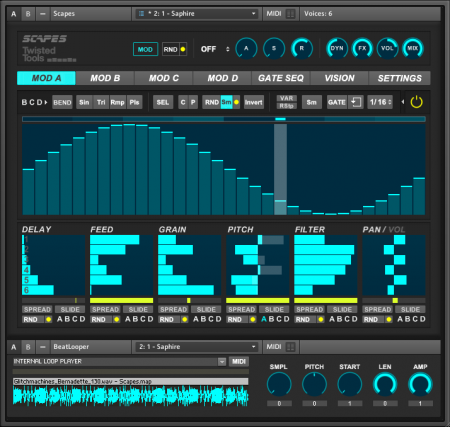This screenshot has width=450, height=427.
Task: Open the Scapes preset dropdown '2: 1 - Saphire'
Action: click(x=197, y=14)
